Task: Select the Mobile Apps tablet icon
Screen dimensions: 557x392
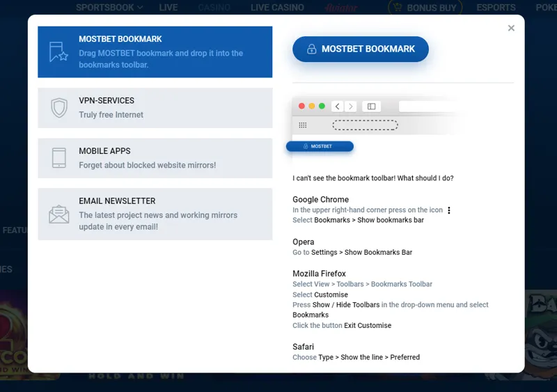Action: point(59,158)
